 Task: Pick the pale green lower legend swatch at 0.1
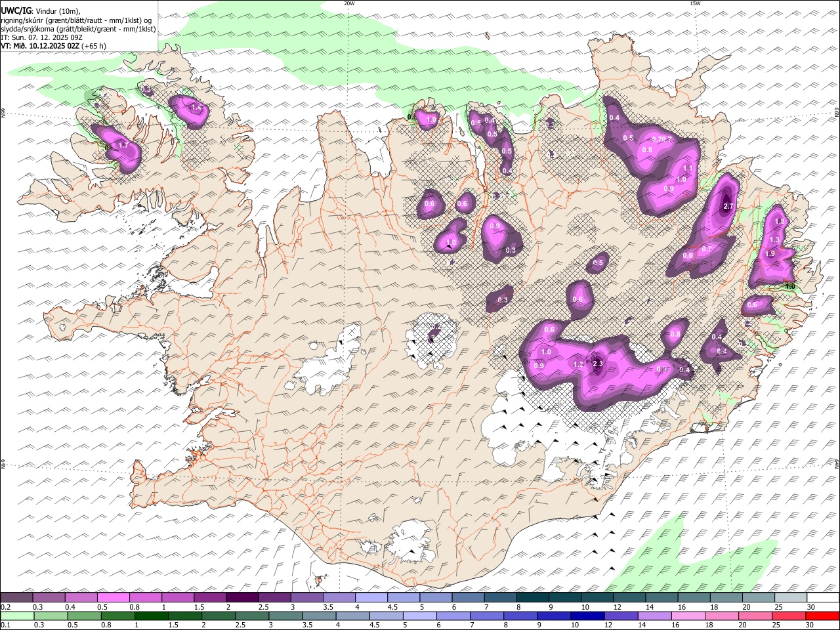point(18,616)
